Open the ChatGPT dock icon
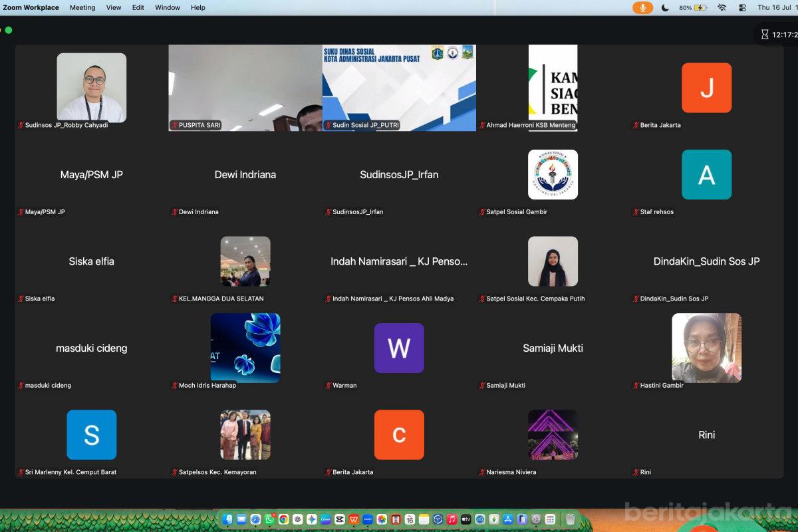 [297, 519]
